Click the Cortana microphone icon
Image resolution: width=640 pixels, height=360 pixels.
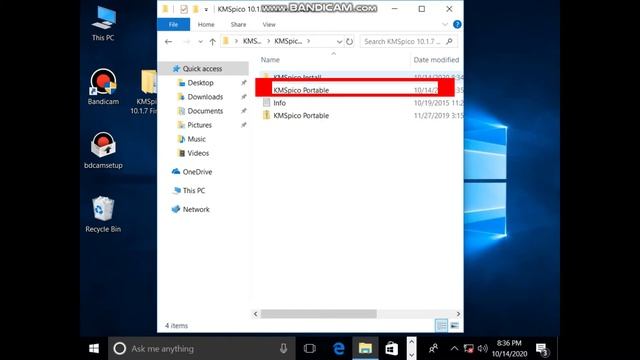click(x=283, y=349)
